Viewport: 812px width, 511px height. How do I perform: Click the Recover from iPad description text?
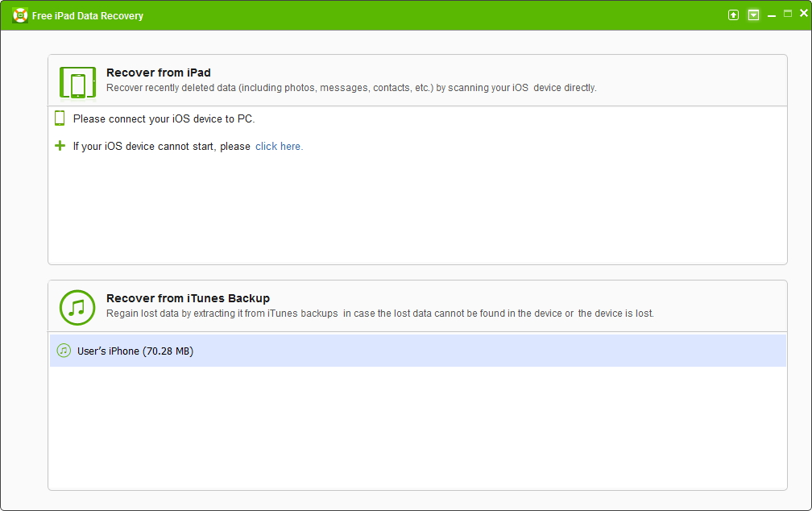pos(351,88)
